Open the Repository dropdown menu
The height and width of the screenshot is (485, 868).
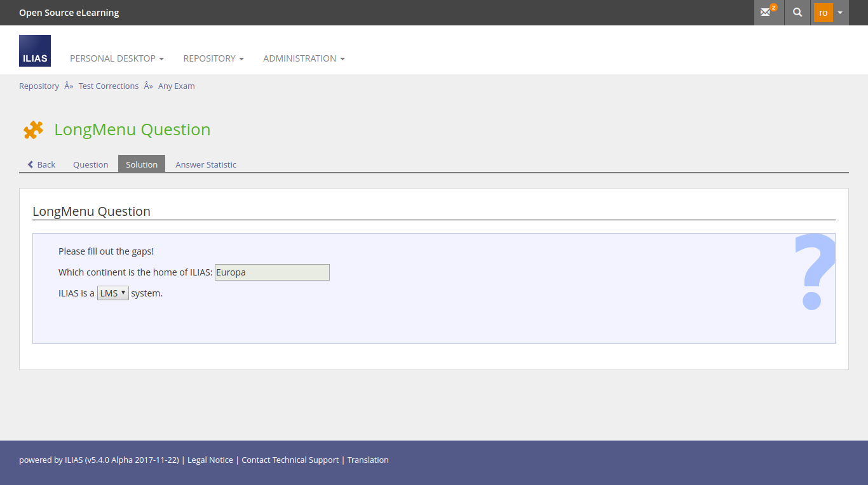pyautogui.click(x=213, y=58)
